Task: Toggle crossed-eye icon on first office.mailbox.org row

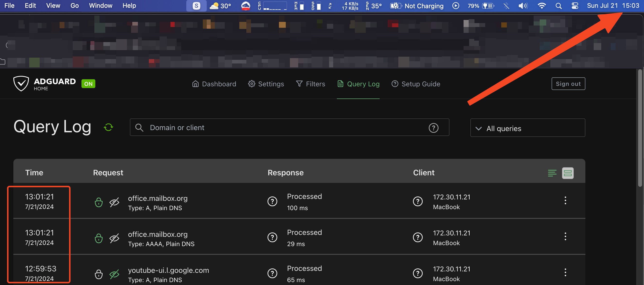Action: pyautogui.click(x=114, y=202)
